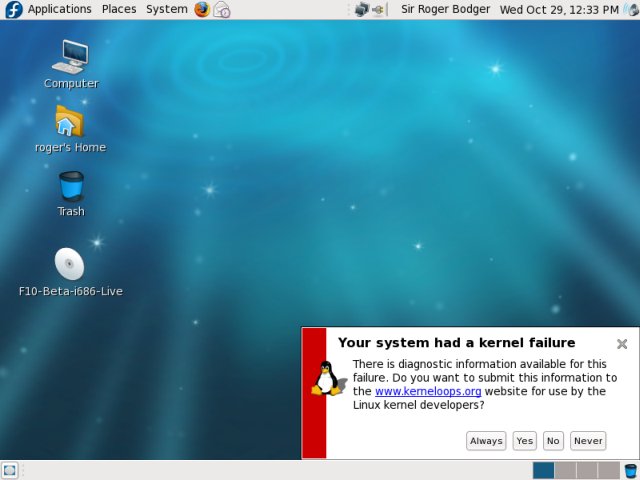This screenshot has width=640, height=480.
Task: Click the Fedora logo icon
Action: 13,10
